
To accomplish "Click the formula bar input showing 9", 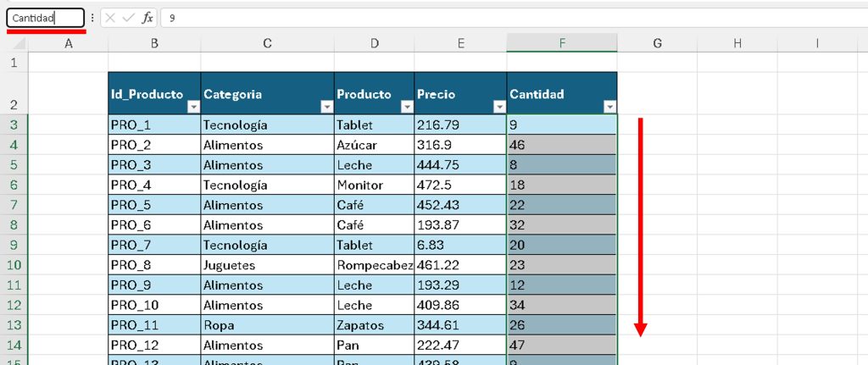I will (x=509, y=18).
